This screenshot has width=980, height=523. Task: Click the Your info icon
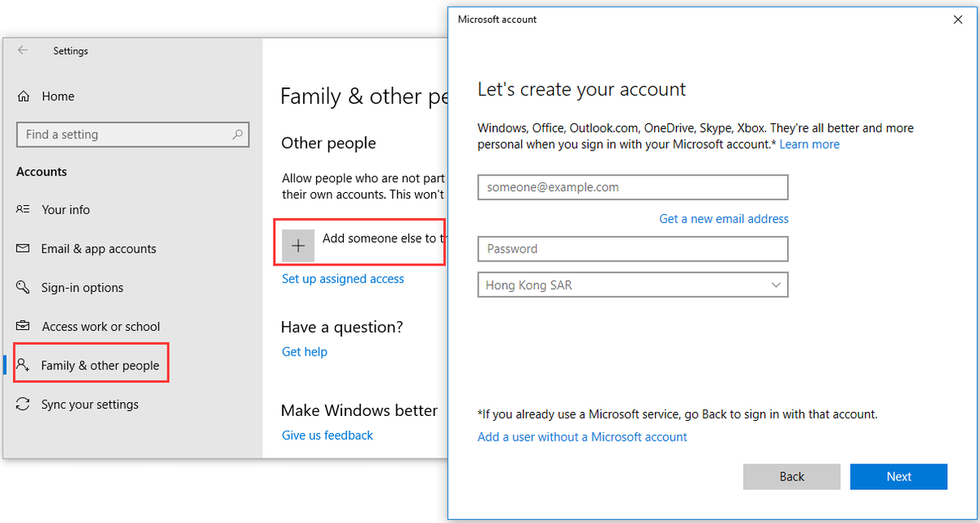(23, 210)
